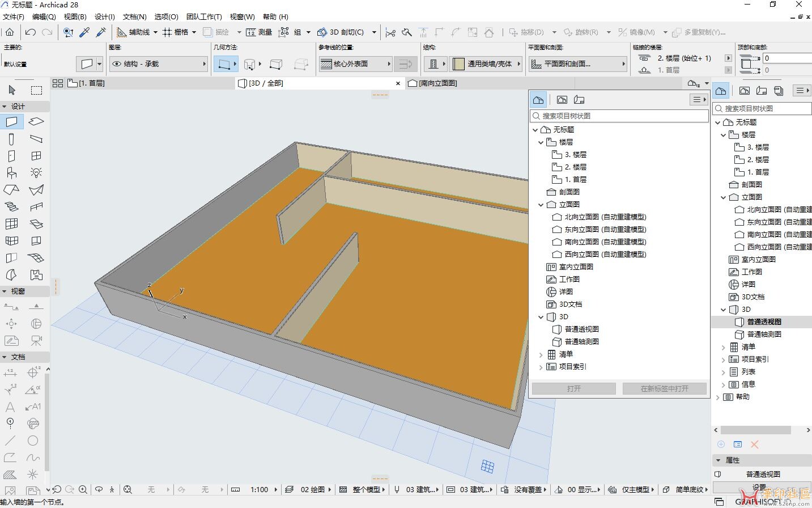Click the 在新标签中打开 button
The height and width of the screenshot is (508, 812).
(x=665, y=389)
